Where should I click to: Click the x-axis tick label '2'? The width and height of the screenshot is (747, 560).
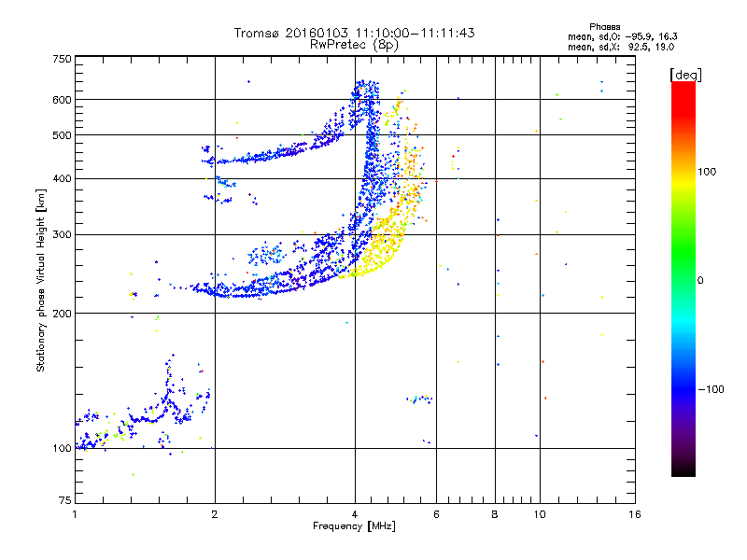coord(215,514)
